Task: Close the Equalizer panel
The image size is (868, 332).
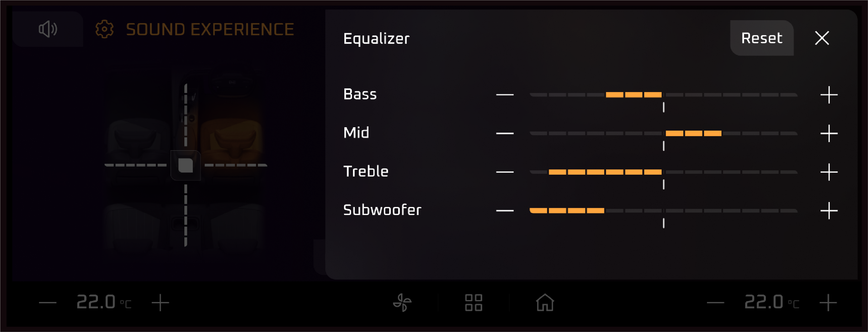Action: tap(822, 38)
